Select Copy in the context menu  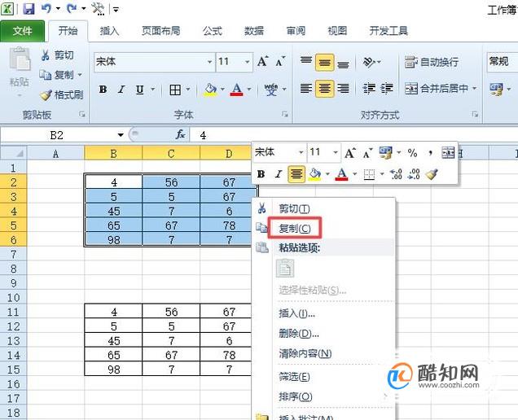click(x=294, y=228)
